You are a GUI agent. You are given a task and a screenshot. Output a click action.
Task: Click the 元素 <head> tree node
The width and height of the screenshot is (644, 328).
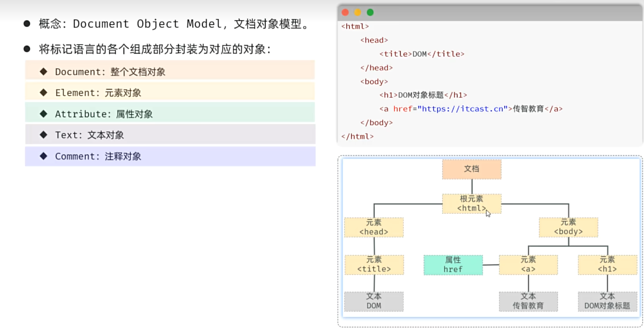374,227
